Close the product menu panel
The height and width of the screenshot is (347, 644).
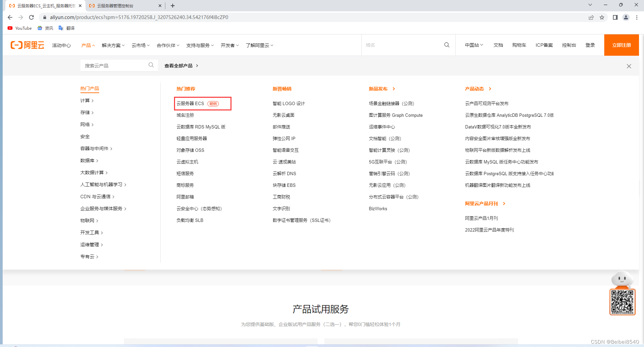[629, 66]
